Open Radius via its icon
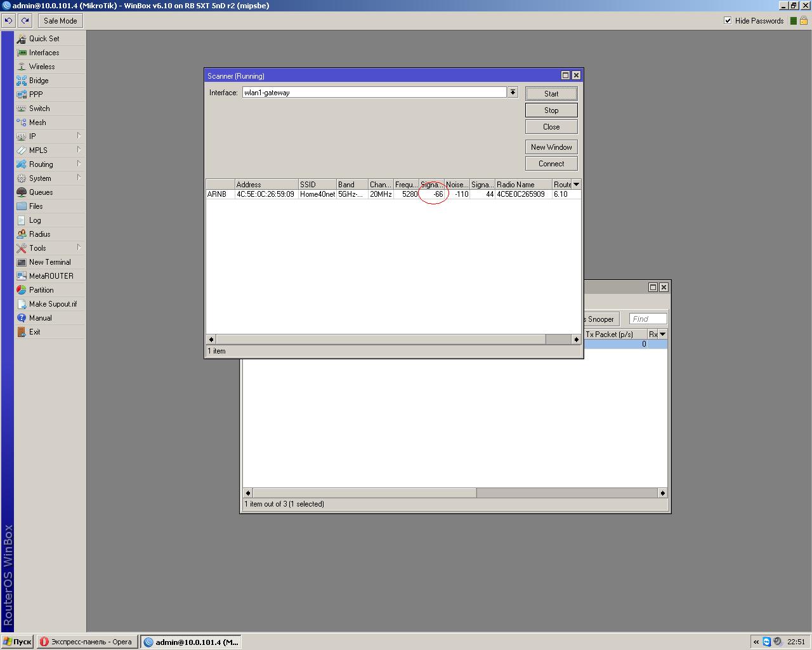Screen dimensions: 812x650 [22, 234]
